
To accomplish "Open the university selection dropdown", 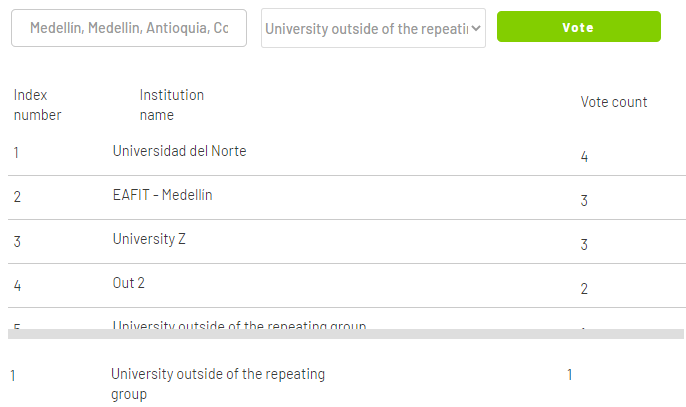I will [x=373, y=29].
